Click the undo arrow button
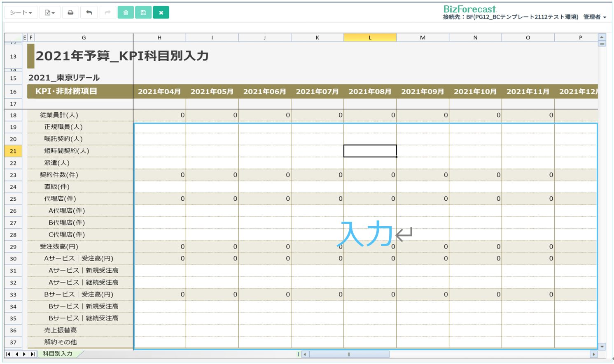 click(x=89, y=13)
